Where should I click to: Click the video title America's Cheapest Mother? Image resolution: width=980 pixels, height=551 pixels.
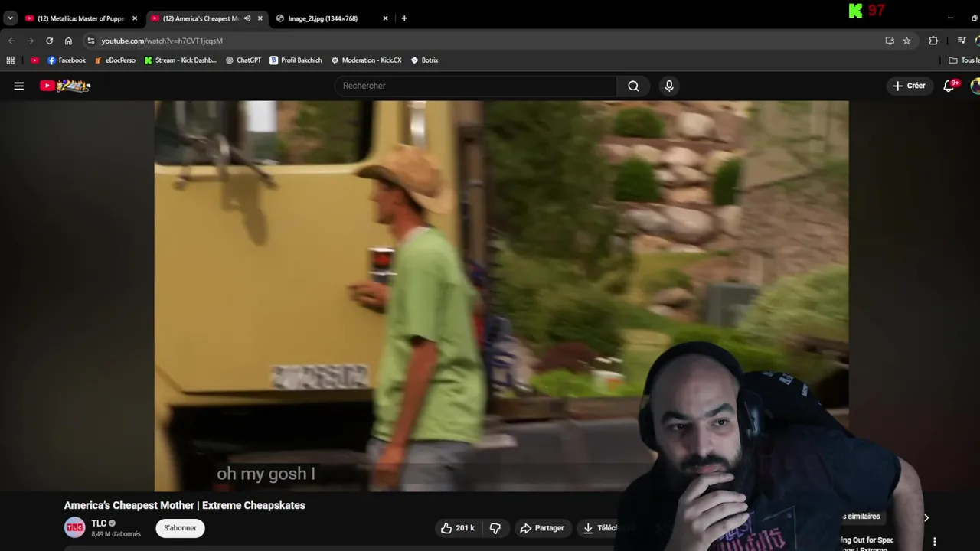click(185, 505)
